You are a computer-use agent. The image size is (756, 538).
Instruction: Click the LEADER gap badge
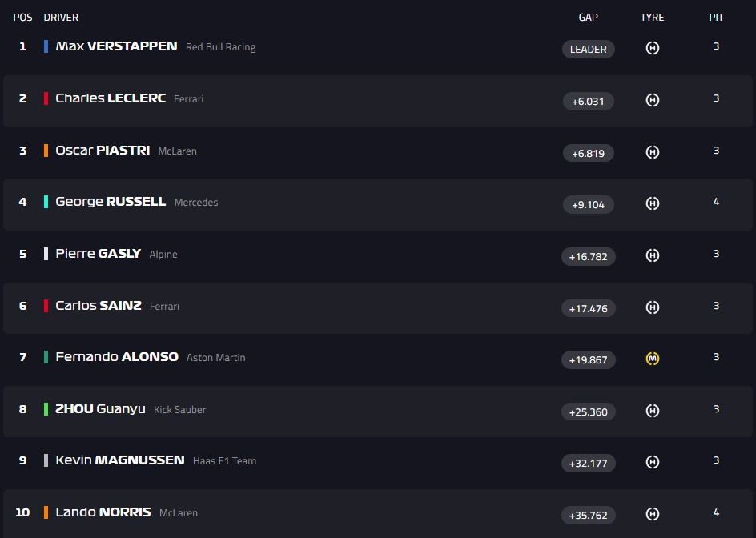[x=588, y=49]
